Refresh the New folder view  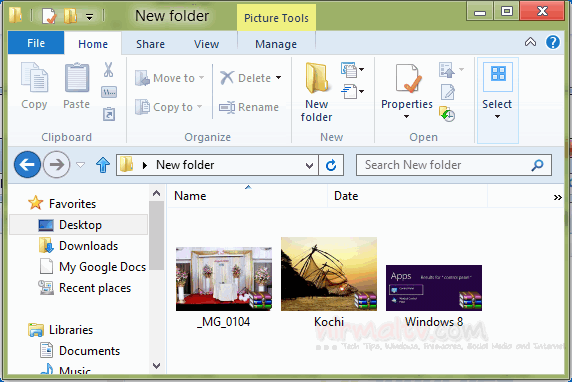click(x=331, y=165)
